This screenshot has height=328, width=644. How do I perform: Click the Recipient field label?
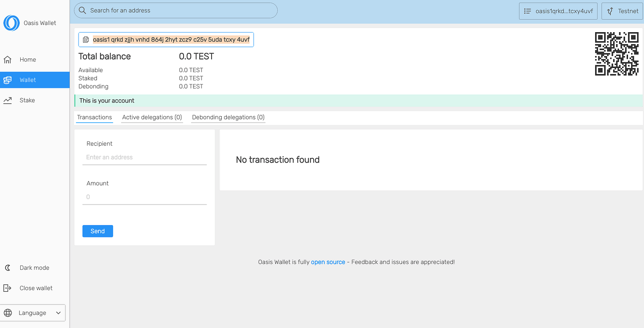(x=99, y=144)
